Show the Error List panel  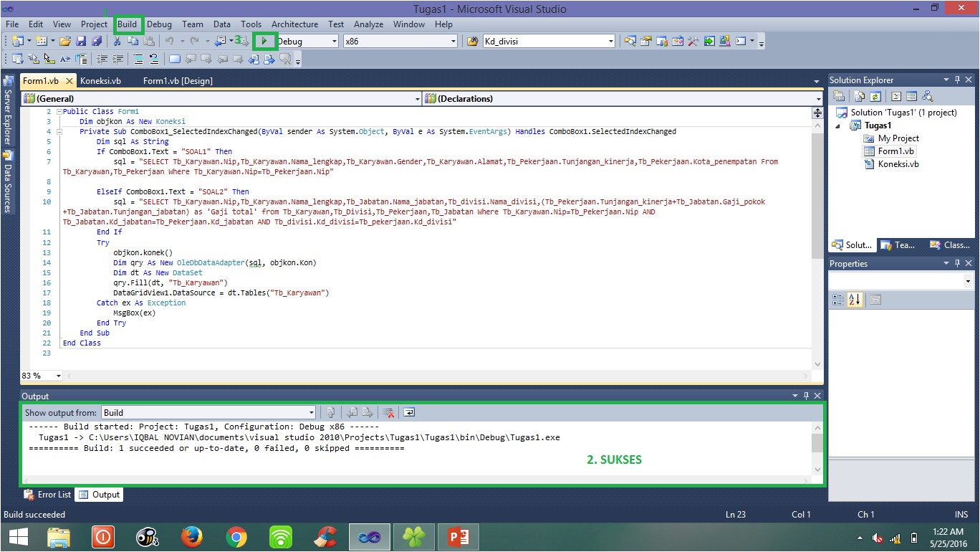(x=47, y=494)
